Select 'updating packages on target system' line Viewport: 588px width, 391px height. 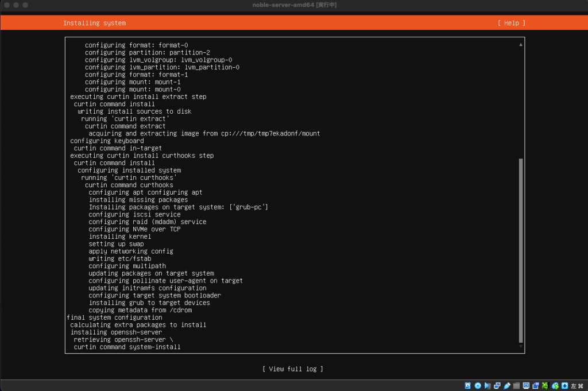(152, 274)
